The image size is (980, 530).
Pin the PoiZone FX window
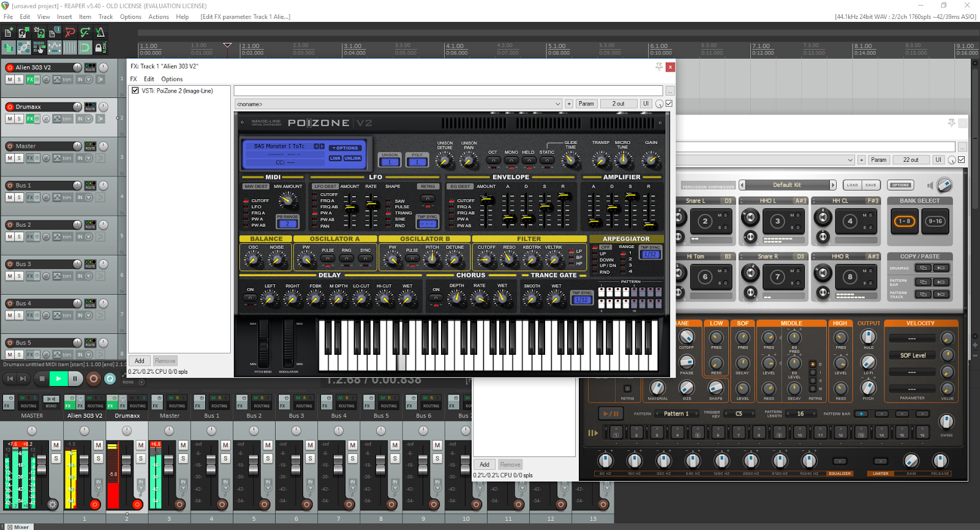(x=659, y=66)
